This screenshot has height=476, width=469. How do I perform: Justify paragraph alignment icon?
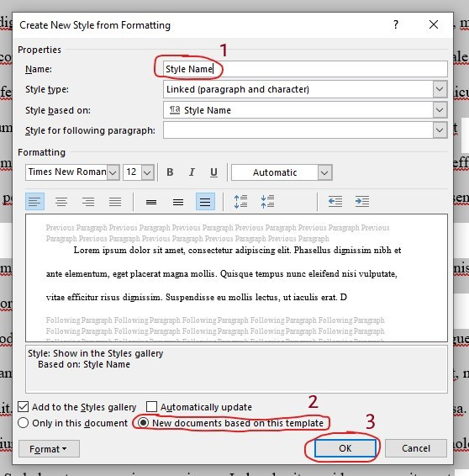coord(115,201)
